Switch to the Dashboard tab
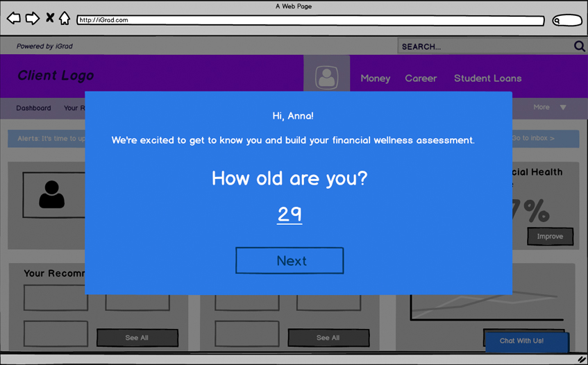The image size is (588, 365). (33, 108)
